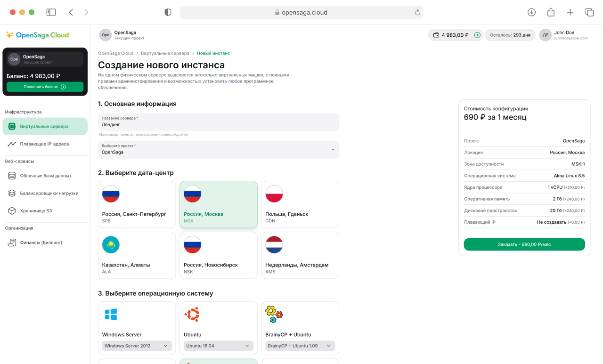Screen dimensions: 603x364
Task: Click the Пополнить баланс button
Action: [x=45, y=87]
